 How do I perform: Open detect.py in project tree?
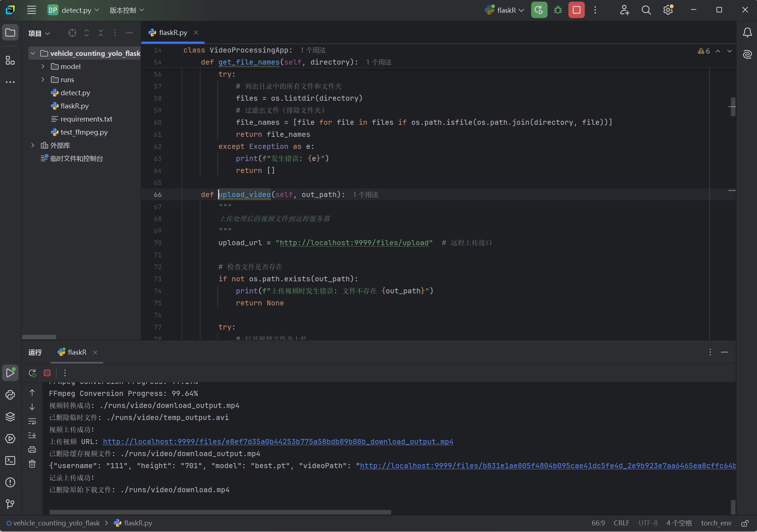click(x=75, y=93)
